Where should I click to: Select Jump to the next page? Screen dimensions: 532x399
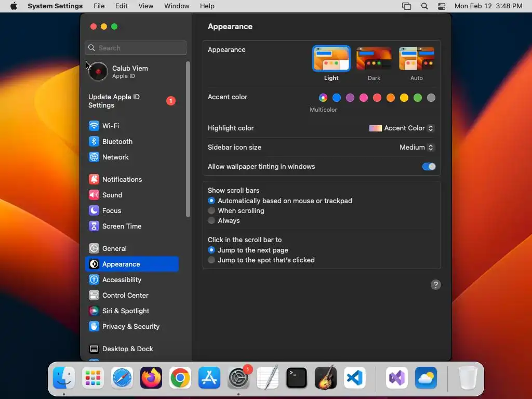click(211, 250)
